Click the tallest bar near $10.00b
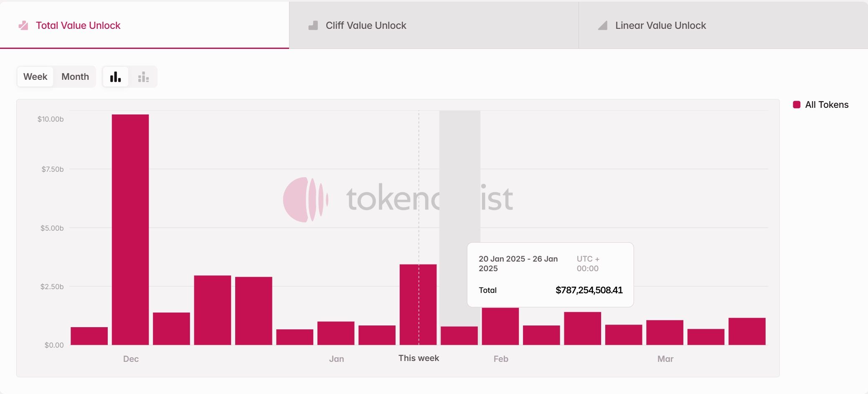This screenshot has width=868, height=394. [130, 229]
